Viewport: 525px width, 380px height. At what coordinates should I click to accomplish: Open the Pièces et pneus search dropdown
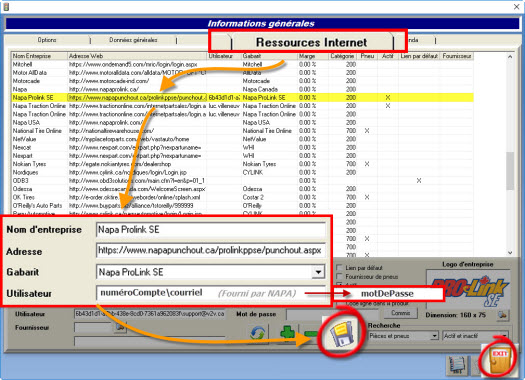pyautogui.click(x=434, y=335)
